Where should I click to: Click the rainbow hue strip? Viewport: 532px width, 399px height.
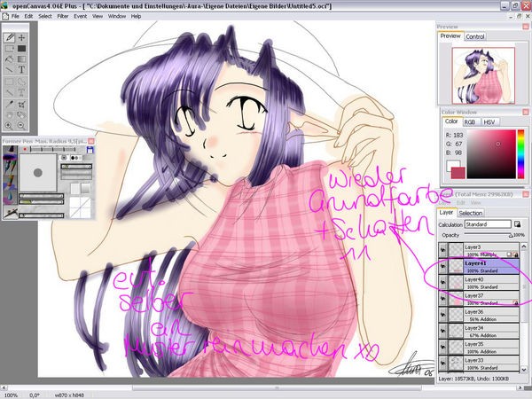522,153
